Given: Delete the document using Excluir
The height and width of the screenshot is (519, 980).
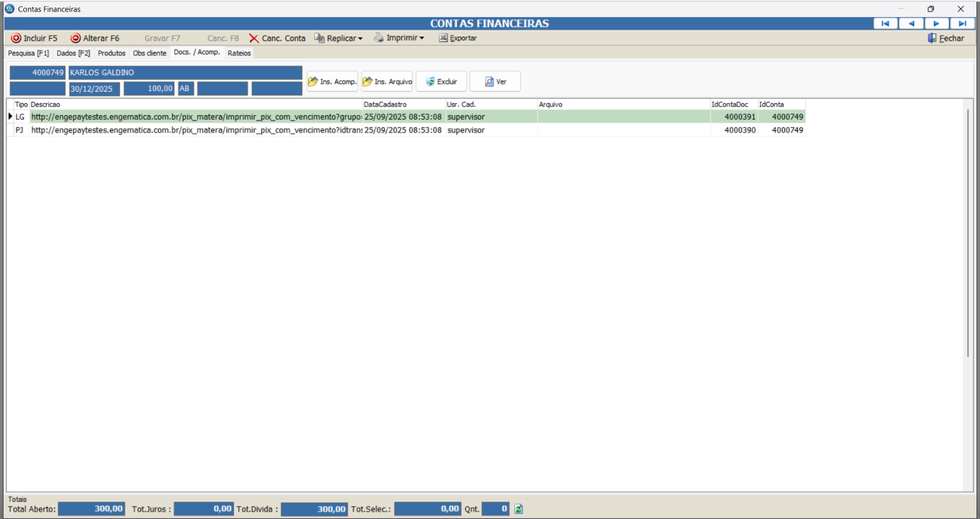Looking at the screenshot, I should 441,81.
